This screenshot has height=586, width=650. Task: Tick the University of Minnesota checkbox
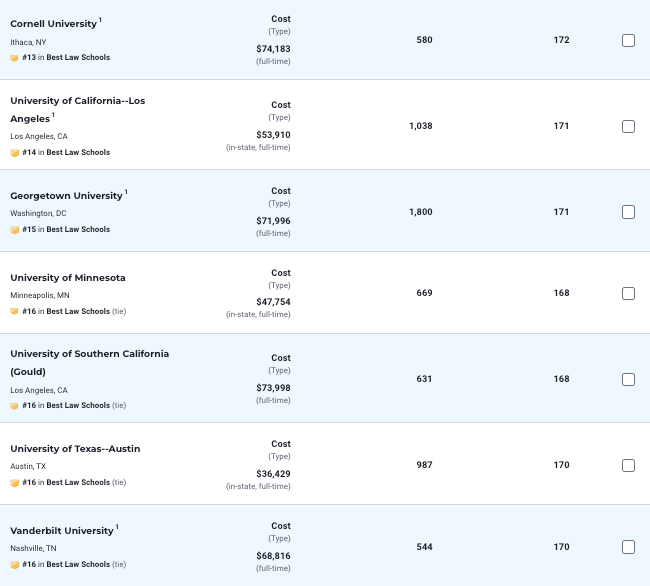pyautogui.click(x=628, y=293)
